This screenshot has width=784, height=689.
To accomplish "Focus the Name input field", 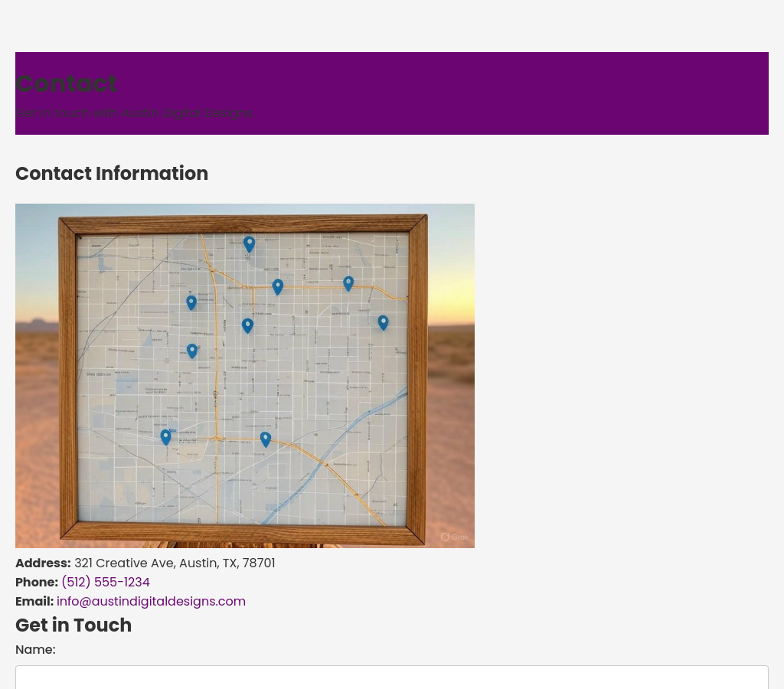I will 392,678.
